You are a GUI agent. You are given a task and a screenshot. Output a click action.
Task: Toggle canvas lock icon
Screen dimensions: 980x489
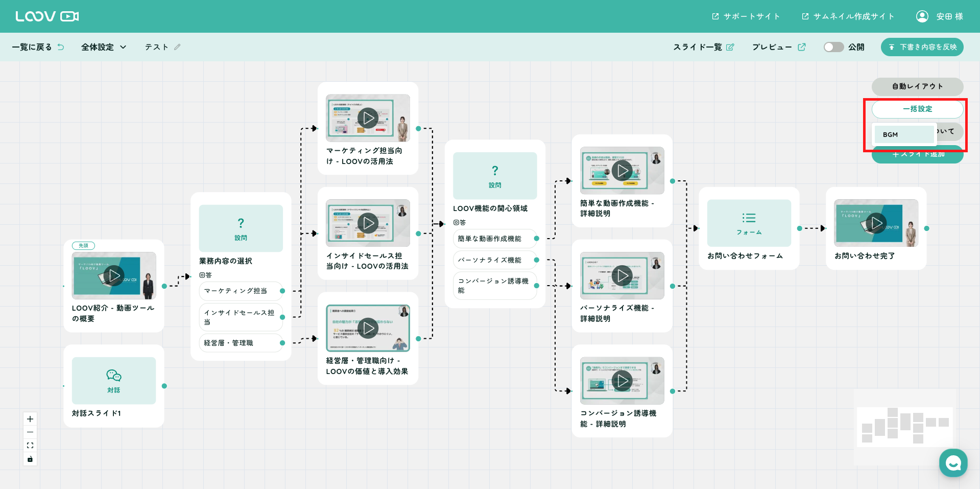click(30, 459)
